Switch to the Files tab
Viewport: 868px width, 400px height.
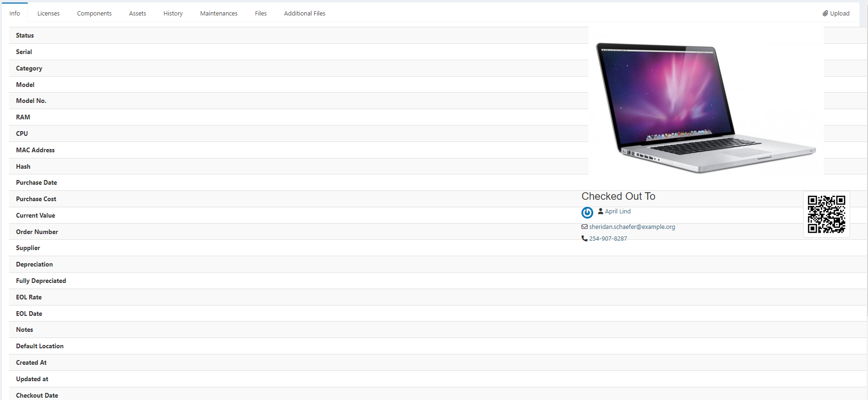[261, 13]
